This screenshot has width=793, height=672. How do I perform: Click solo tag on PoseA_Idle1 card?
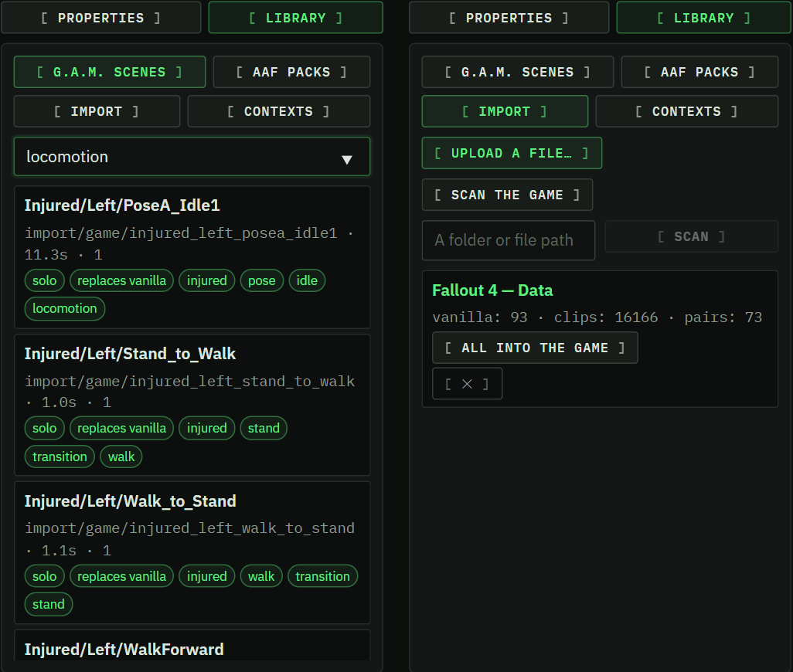click(45, 280)
